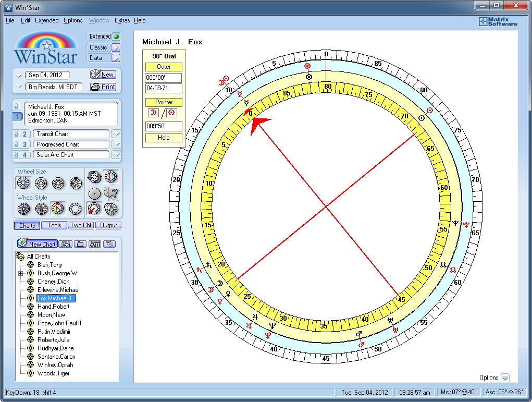The height and width of the screenshot is (402, 532).
Task: Expand the Bush, George W. tree node
Action: pyautogui.click(x=21, y=273)
